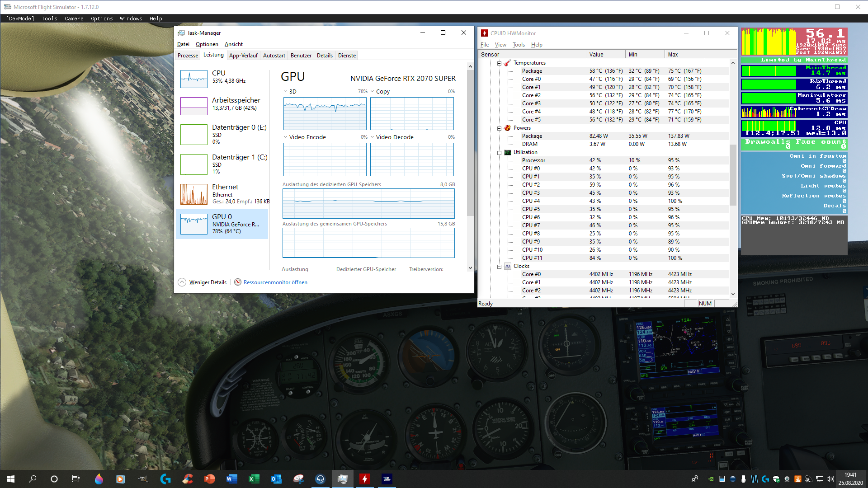Collapse the Temperatures tree node
Viewport: 868px width, 488px height.
(x=500, y=63)
